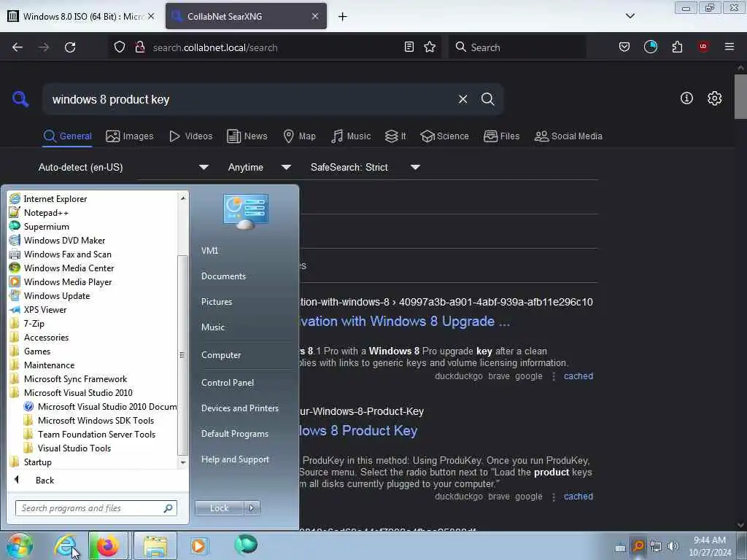Open the language Auto-detect (en-US) dropdown
This screenshot has height=560, width=747.
click(123, 167)
